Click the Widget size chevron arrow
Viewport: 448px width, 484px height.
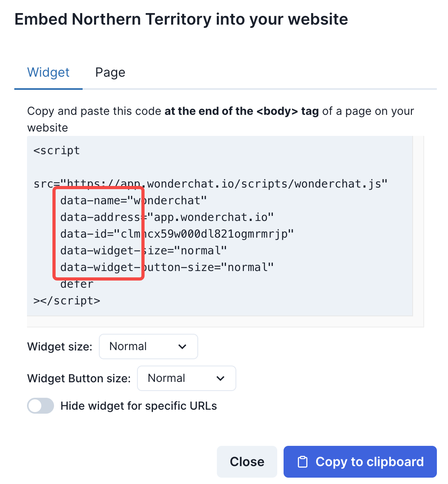[182, 347]
